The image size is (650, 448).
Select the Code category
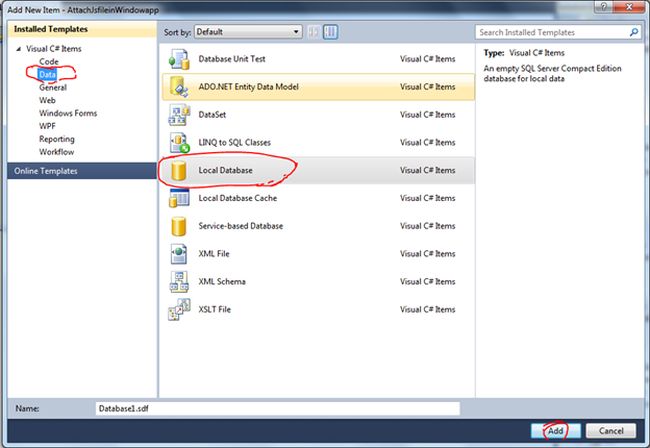[49, 61]
